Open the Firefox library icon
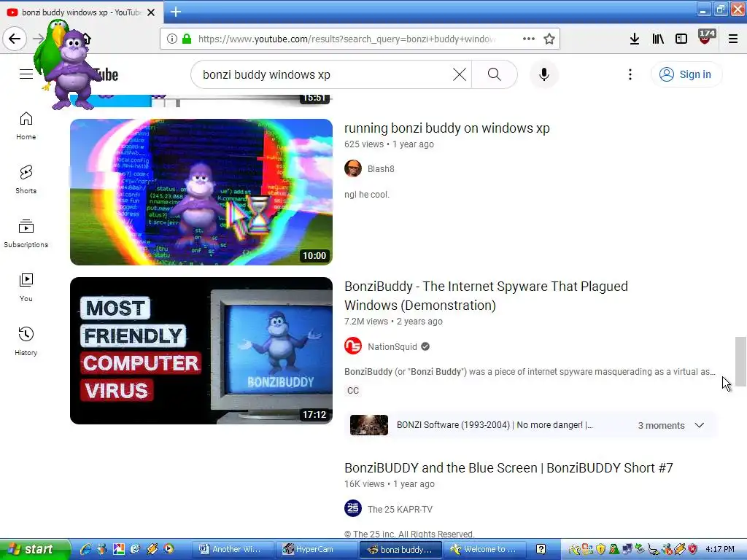 [x=658, y=39]
